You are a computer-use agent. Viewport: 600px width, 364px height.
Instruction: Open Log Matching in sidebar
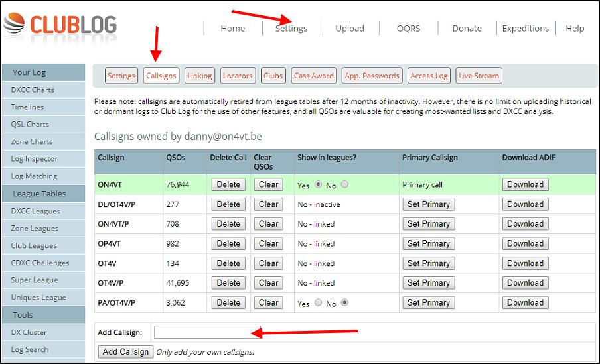(x=43, y=176)
